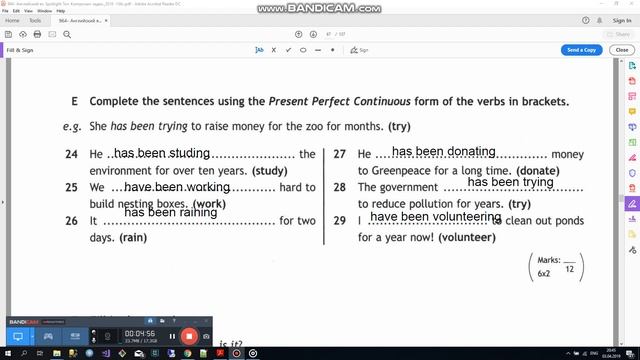This screenshot has width=640, height=360.
Task: Select Bandicam HDMI device recording mode
Action: [x=75, y=336]
